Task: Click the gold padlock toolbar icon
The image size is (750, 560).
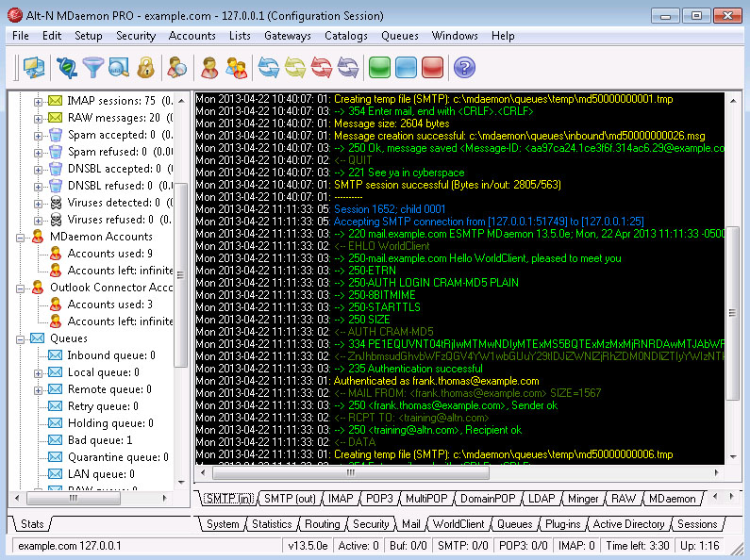Action: tap(144, 67)
